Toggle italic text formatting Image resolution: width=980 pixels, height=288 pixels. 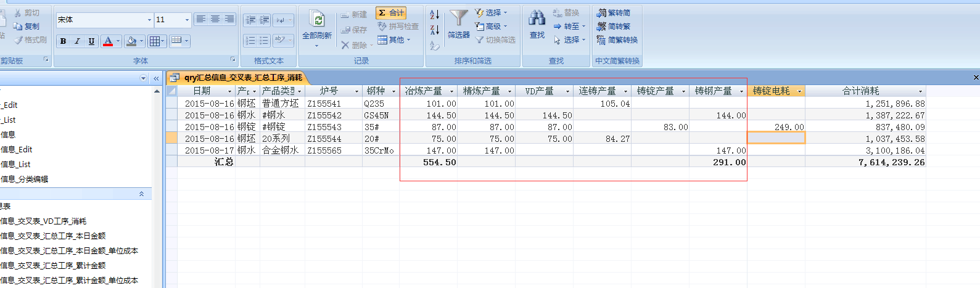point(77,41)
